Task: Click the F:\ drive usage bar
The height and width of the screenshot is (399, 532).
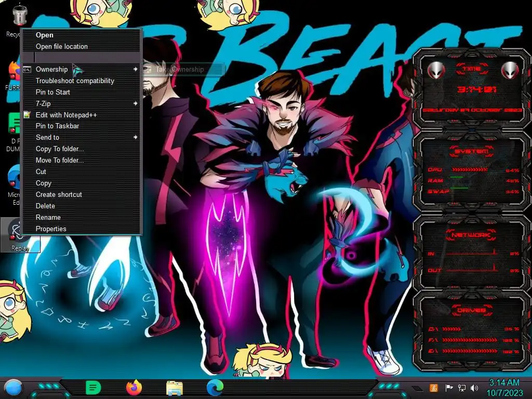Action: tap(470, 340)
